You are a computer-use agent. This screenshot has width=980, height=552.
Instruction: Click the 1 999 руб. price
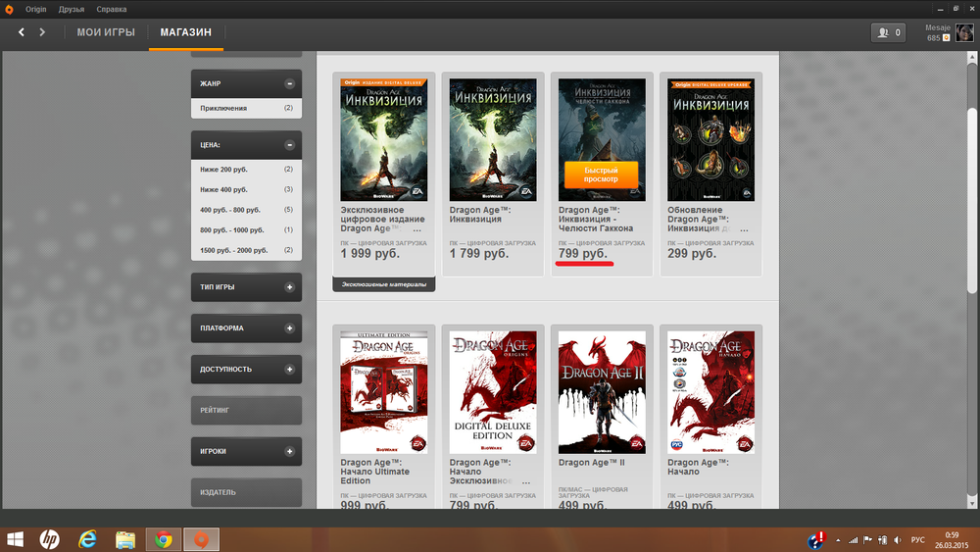(370, 254)
